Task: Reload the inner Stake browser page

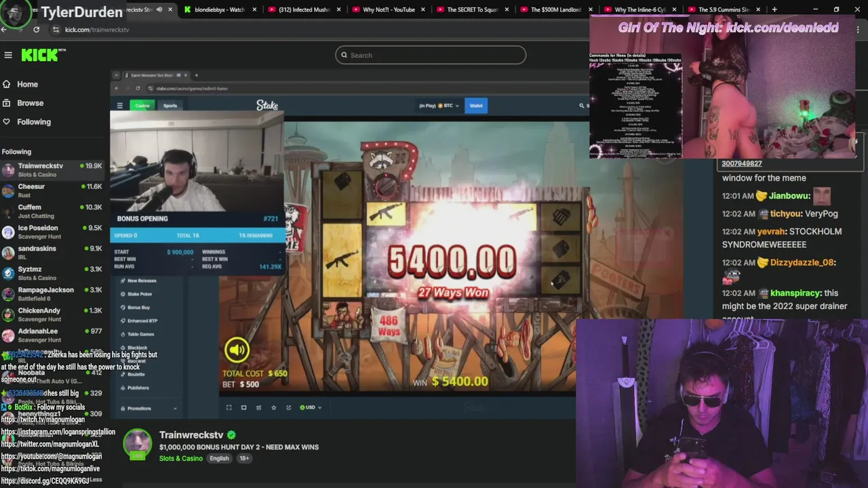Action: click(138, 88)
